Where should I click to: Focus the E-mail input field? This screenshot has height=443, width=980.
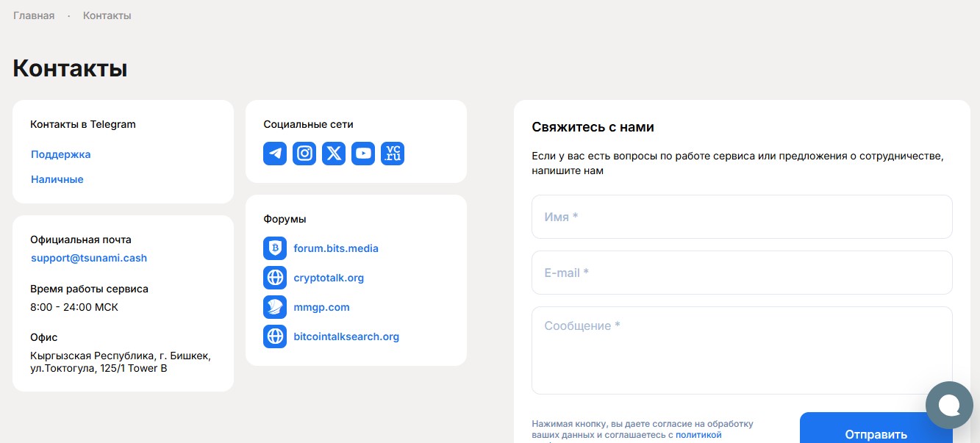pyautogui.click(x=742, y=273)
